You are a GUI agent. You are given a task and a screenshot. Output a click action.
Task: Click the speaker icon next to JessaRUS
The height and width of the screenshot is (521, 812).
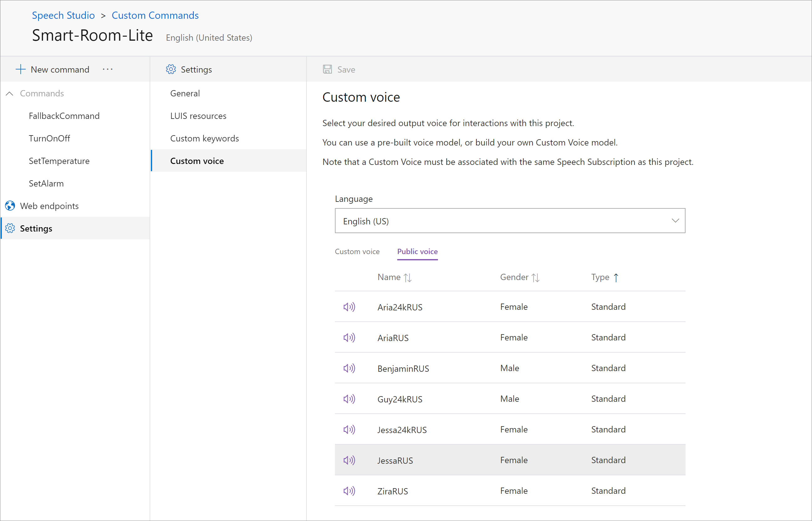(350, 460)
